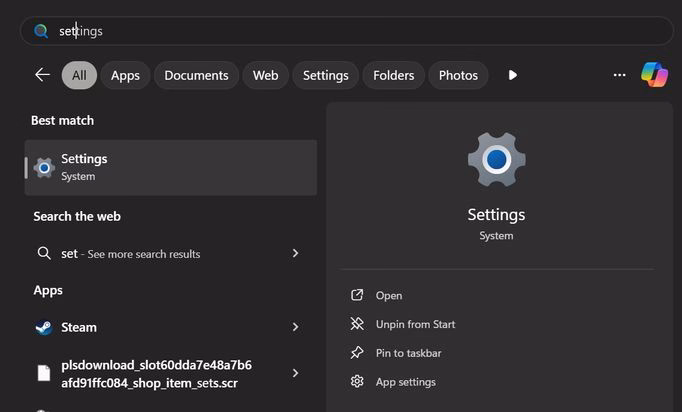The image size is (682, 412).
Task: Switch to the Settings filter tab
Action: (325, 75)
